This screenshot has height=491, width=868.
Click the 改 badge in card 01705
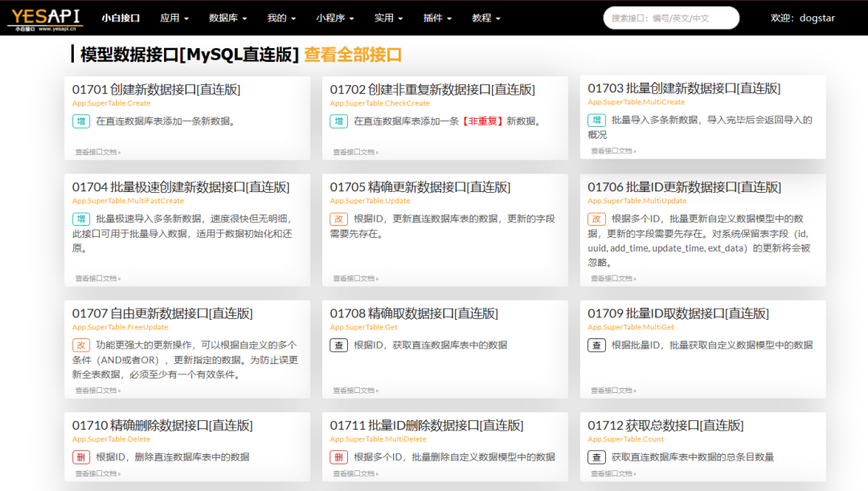339,219
